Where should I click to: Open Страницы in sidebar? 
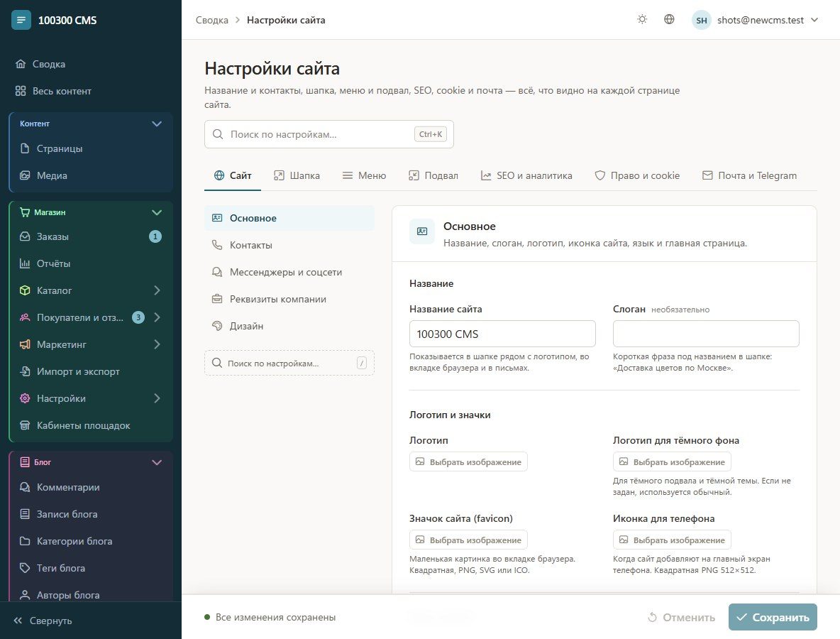pos(91,148)
